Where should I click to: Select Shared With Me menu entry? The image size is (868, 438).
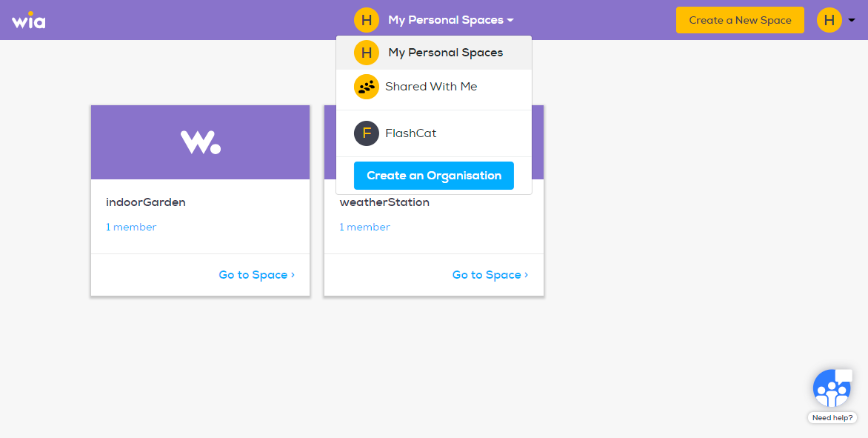tap(434, 87)
